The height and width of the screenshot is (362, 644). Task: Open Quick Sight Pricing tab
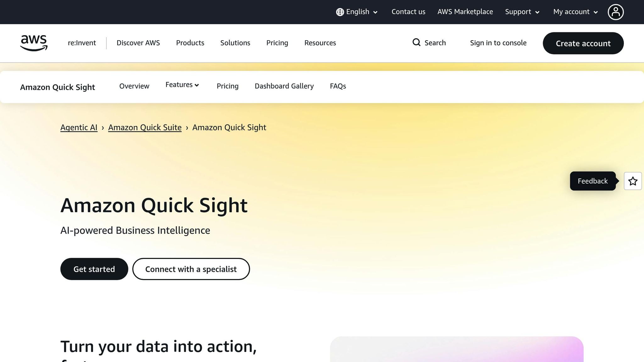coord(227,86)
